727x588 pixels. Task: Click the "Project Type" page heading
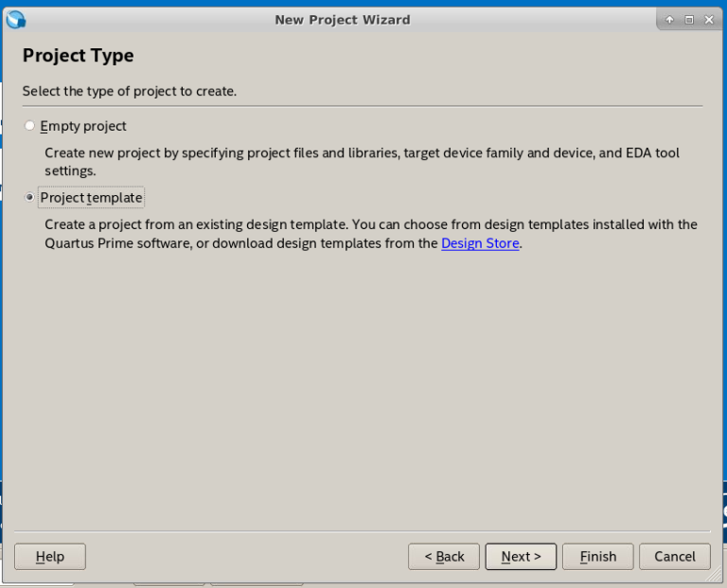79,56
